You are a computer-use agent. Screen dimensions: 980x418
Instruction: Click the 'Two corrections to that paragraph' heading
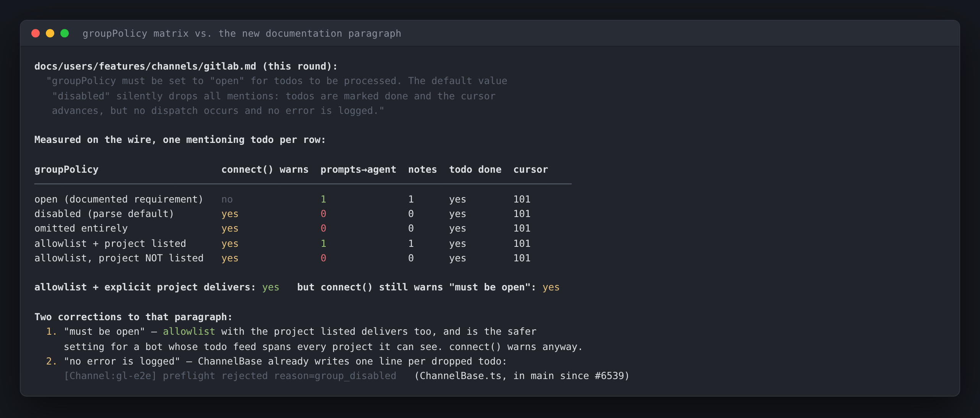(x=133, y=317)
